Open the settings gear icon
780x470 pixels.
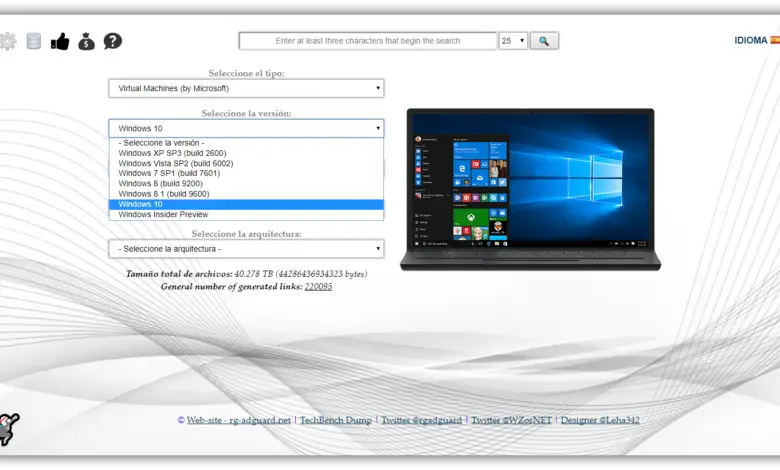(x=7, y=41)
